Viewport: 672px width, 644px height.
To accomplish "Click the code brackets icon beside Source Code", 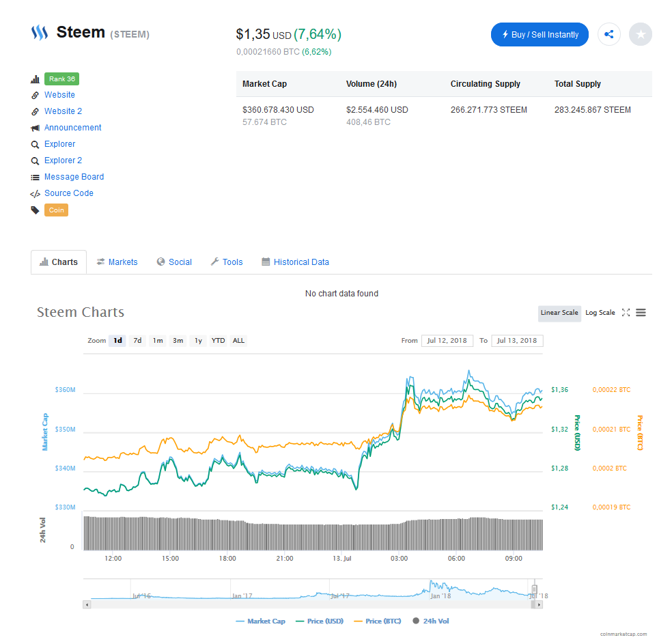I will [35, 194].
